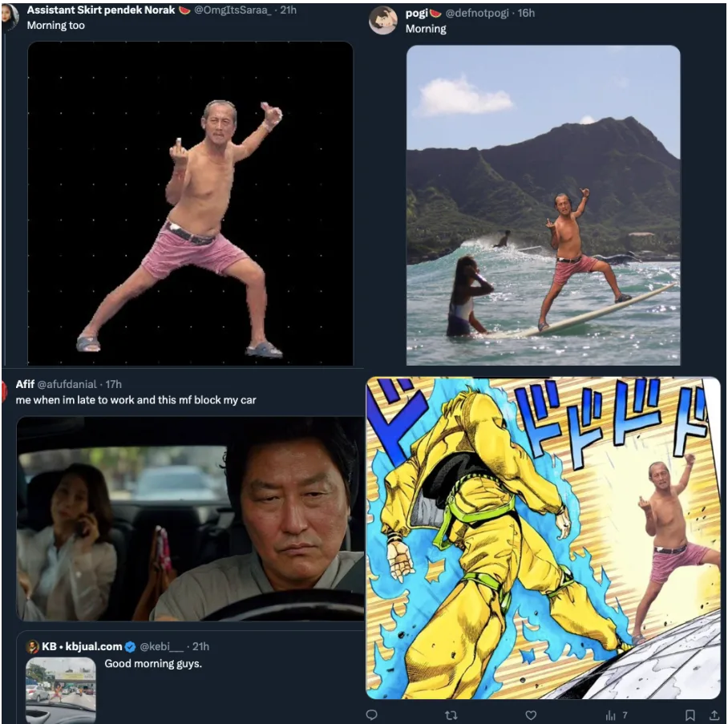Click the share upload icon
Image resolution: width=728 pixels, height=724 pixels.
pos(714,715)
